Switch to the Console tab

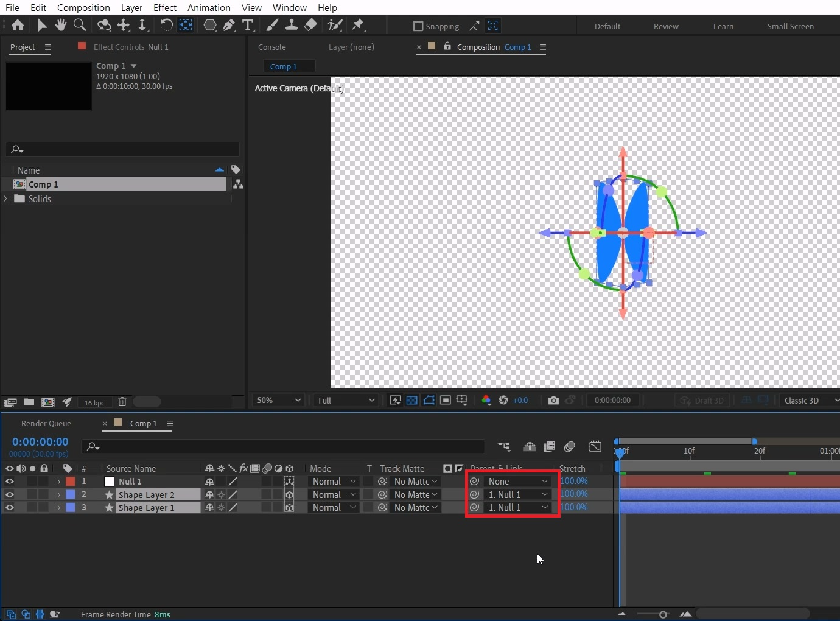pyautogui.click(x=272, y=47)
